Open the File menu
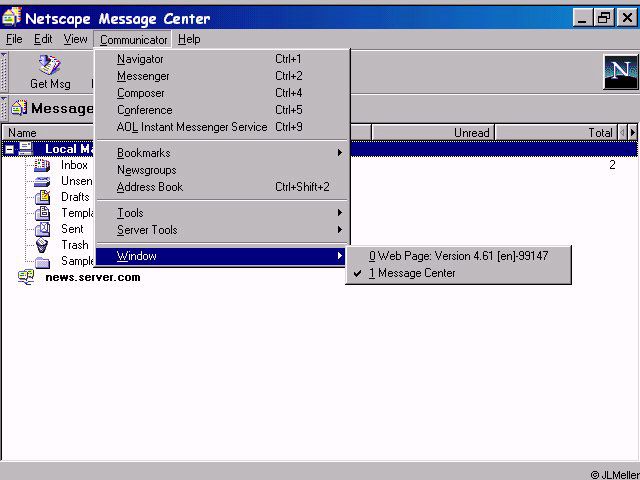Viewport: 640px width, 480px height. pos(14,39)
